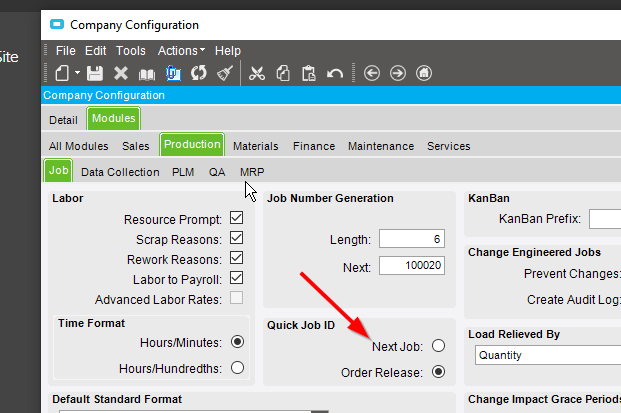Open the New icon dropdown arrow
Screen dimensions: 621x413
pos(77,73)
